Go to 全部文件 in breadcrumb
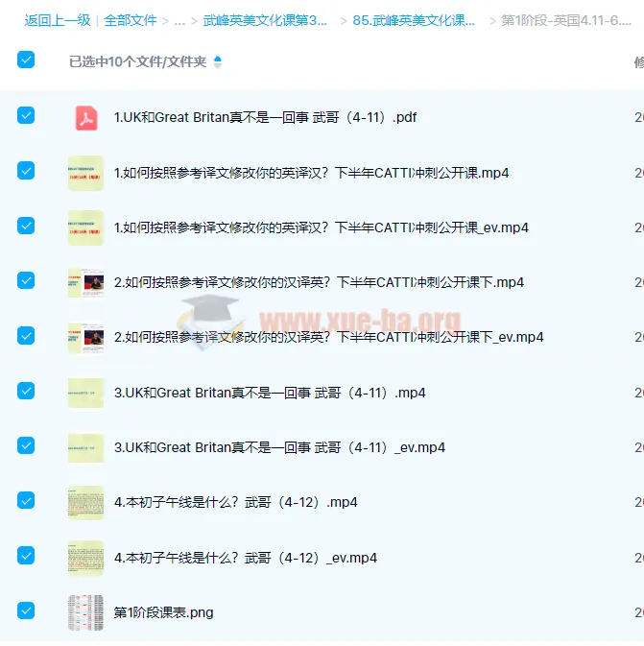The height and width of the screenshot is (646, 644). [x=131, y=20]
